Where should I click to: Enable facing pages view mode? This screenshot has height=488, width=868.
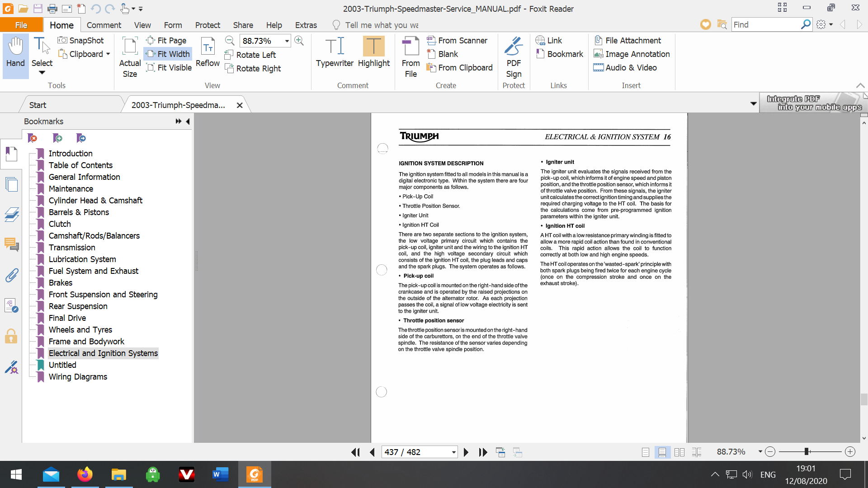point(679,452)
